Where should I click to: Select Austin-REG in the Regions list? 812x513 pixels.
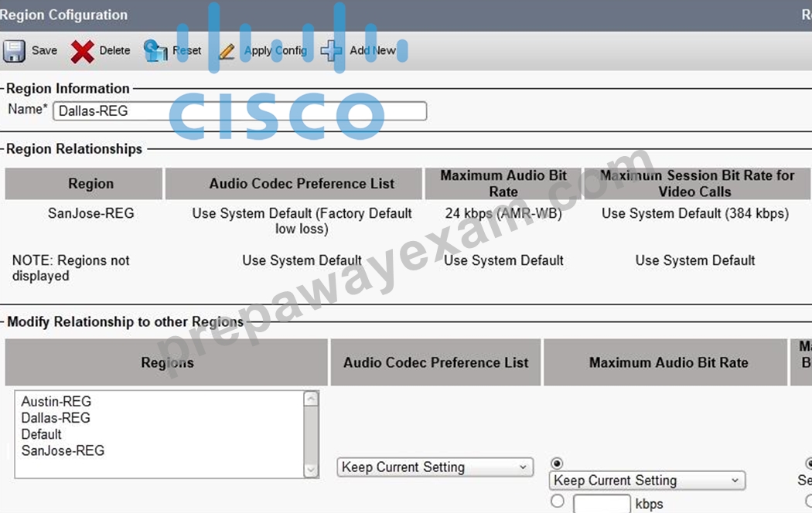click(56, 401)
